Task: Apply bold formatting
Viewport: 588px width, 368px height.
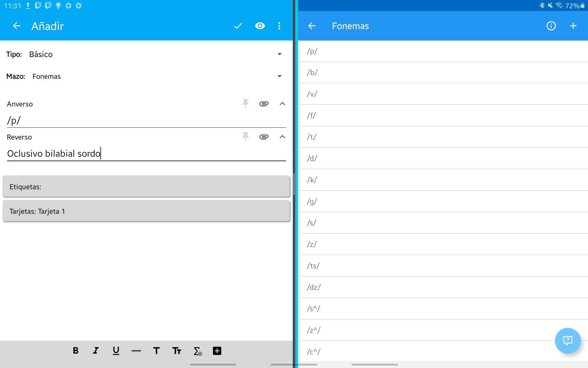Action: [x=76, y=351]
